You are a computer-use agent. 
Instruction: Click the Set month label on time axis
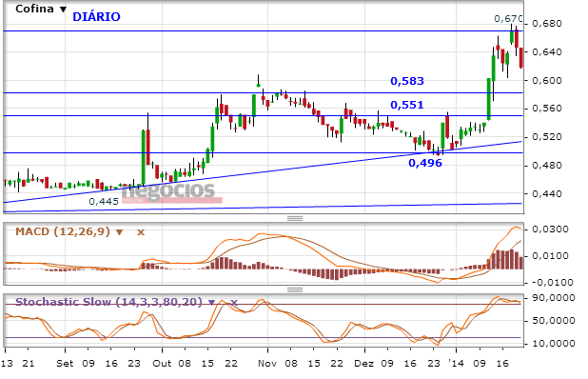click(65, 364)
